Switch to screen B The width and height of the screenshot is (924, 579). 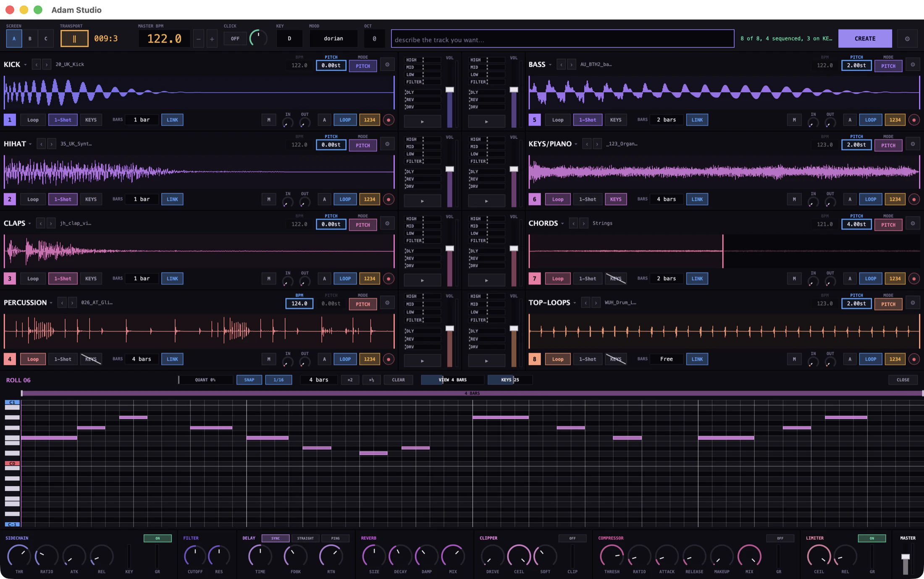(30, 39)
